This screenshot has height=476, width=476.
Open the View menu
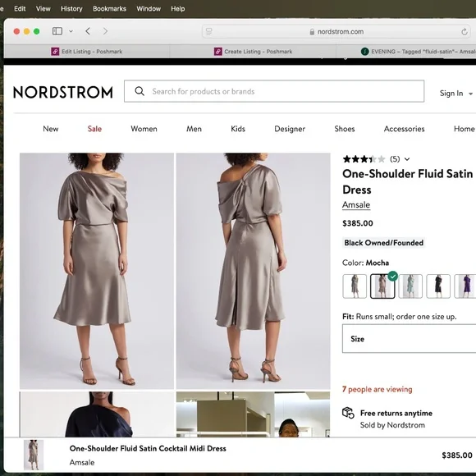tap(43, 9)
